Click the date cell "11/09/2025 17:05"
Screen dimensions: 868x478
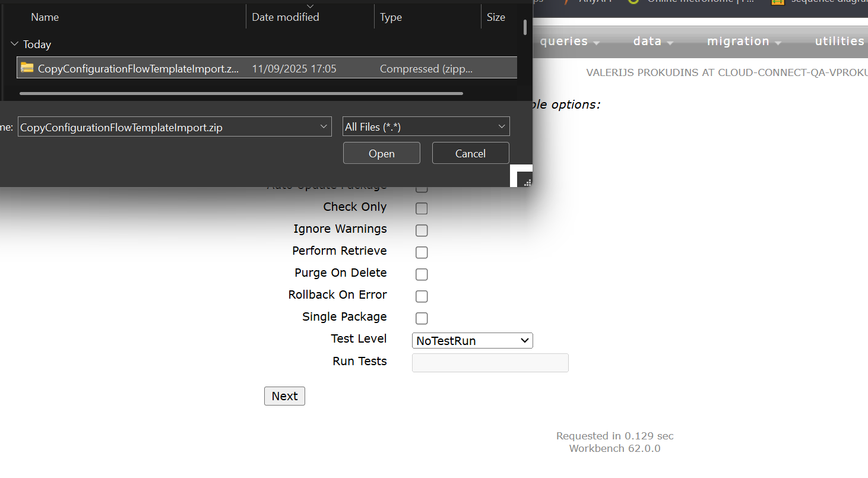pyautogui.click(x=294, y=69)
